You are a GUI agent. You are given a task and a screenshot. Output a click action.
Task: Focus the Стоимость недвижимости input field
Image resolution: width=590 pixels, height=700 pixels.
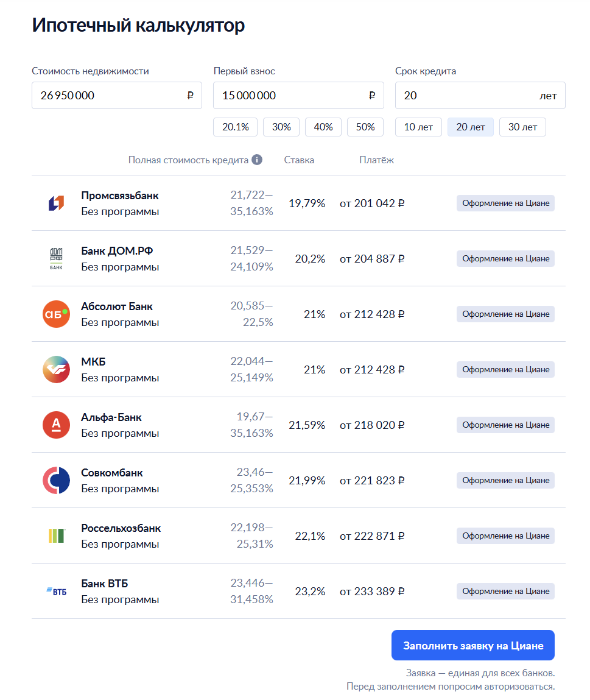point(110,96)
